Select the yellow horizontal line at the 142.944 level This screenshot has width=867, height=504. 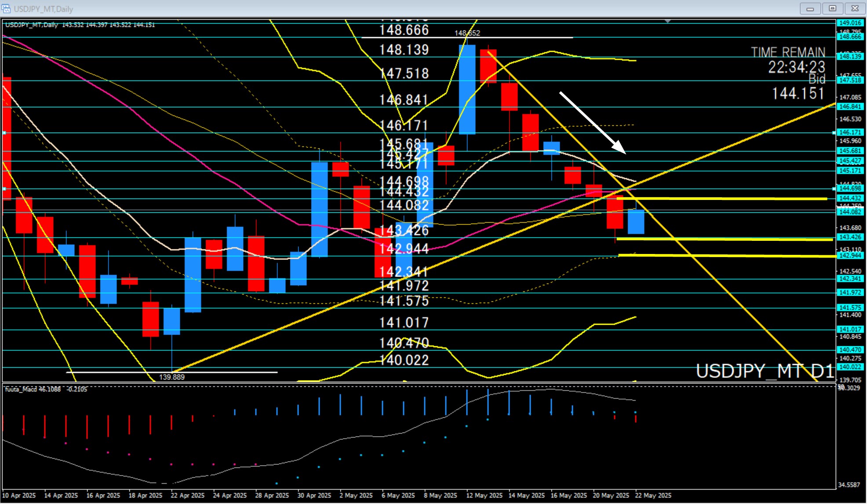tap(727, 255)
